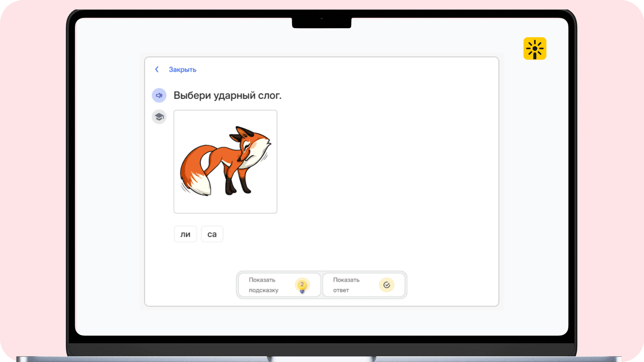Click the back chevron arrow icon
644x362 pixels.
tap(157, 69)
